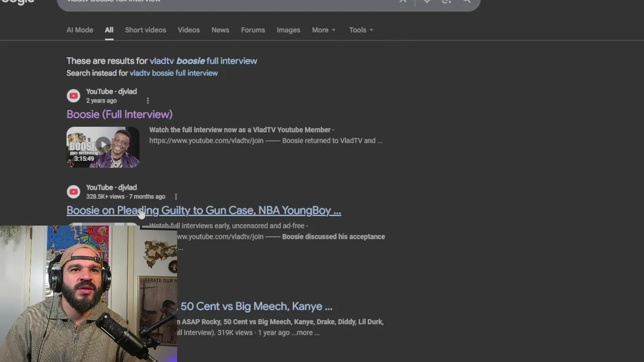Open the Short videos tab
The image size is (644, 362).
pyautogui.click(x=145, y=30)
